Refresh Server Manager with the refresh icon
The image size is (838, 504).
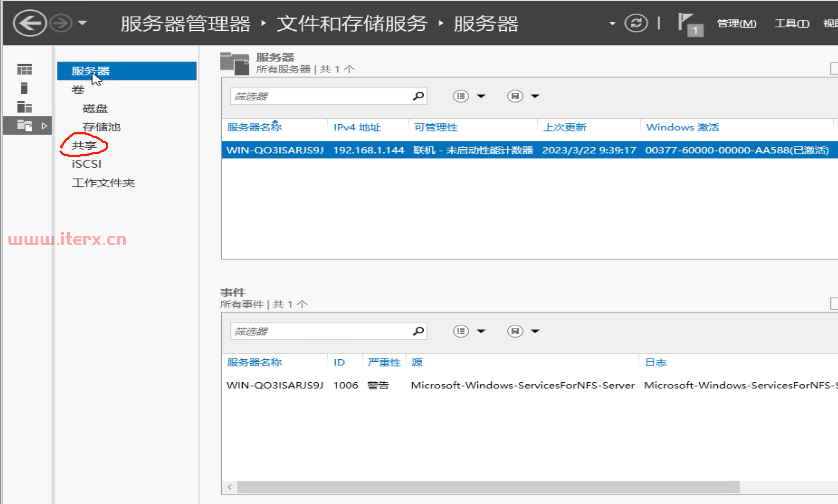pyautogui.click(x=636, y=23)
